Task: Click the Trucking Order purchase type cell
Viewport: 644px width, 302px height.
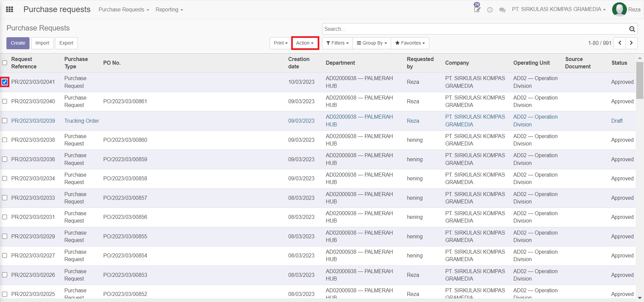Action: tap(82, 121)
